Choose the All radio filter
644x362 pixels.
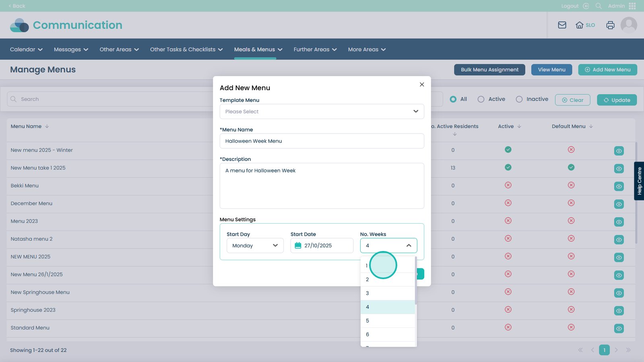pyautogui.click(x=453, y=99)
